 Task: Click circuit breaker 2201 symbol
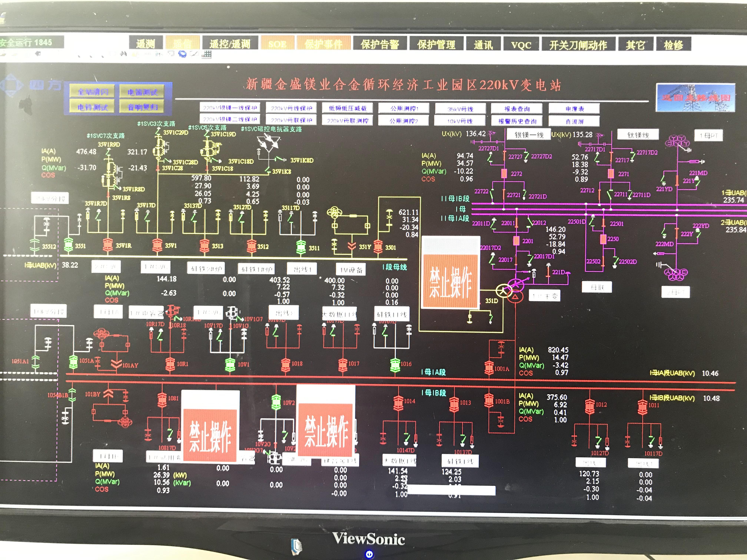click(516, 241)
